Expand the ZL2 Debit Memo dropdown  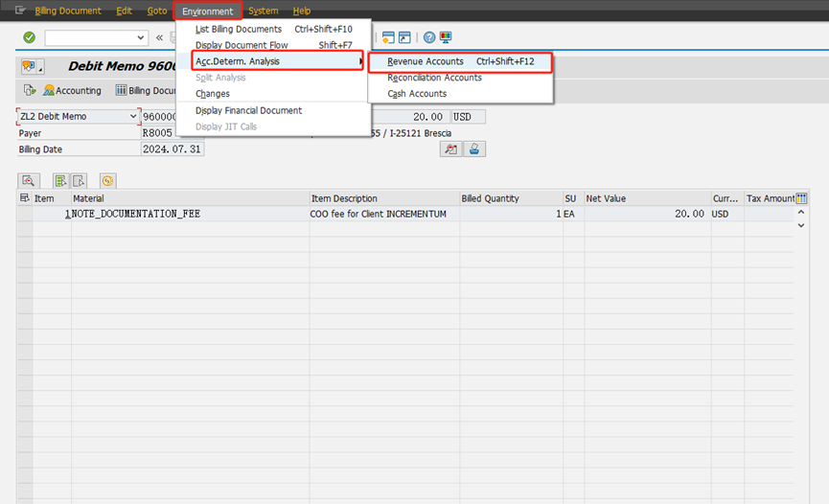point(133,117)
